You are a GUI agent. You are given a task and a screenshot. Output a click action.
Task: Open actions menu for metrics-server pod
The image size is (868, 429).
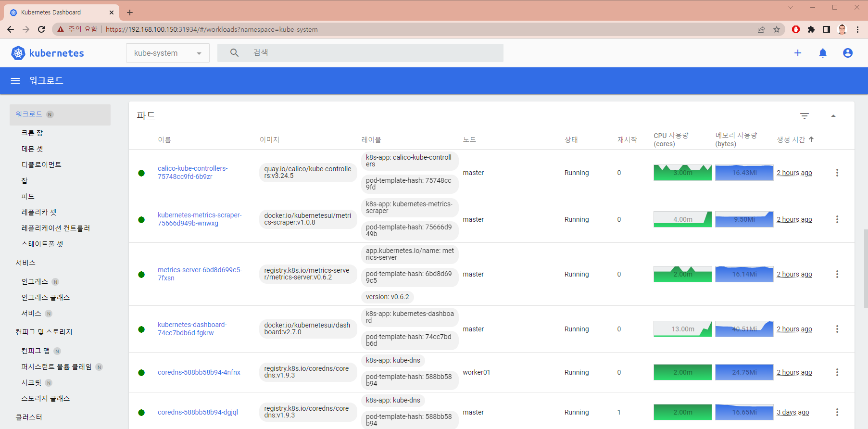(837, 274)
